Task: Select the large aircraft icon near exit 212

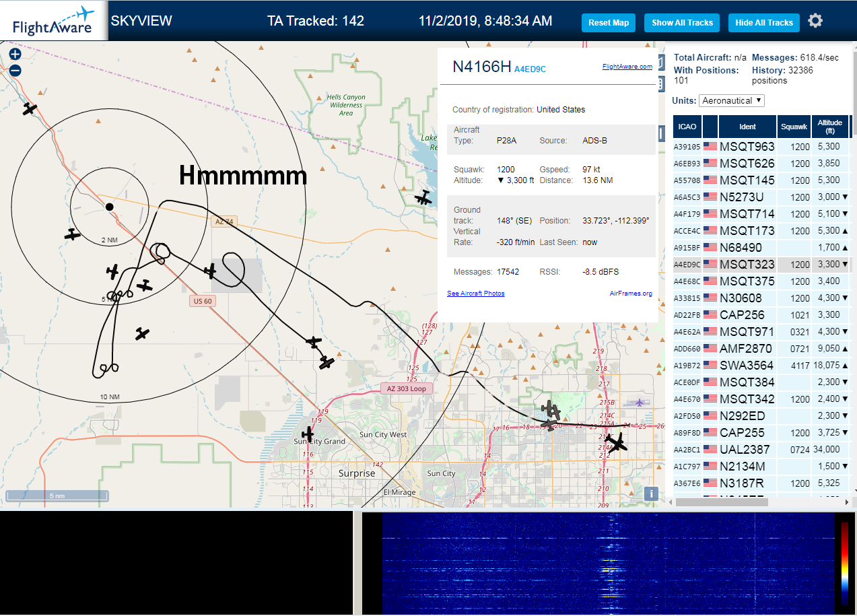Action: click(615, 442)
